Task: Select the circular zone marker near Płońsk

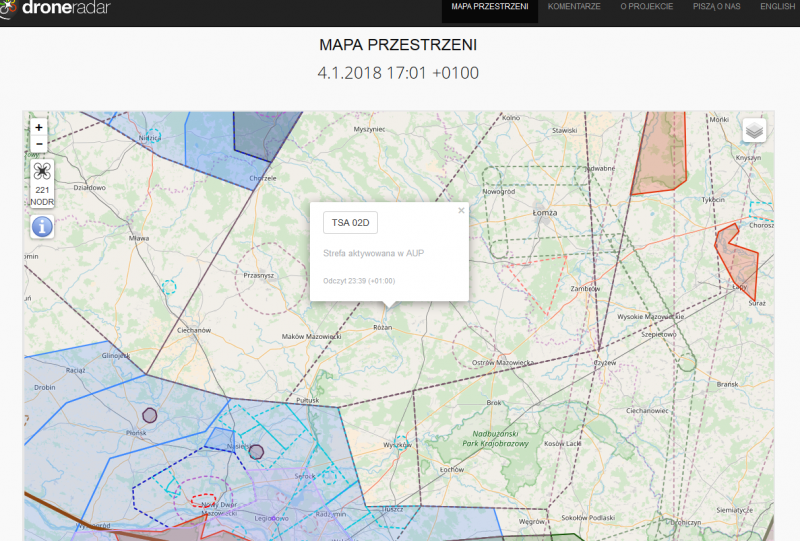Action: coord(150,415)
